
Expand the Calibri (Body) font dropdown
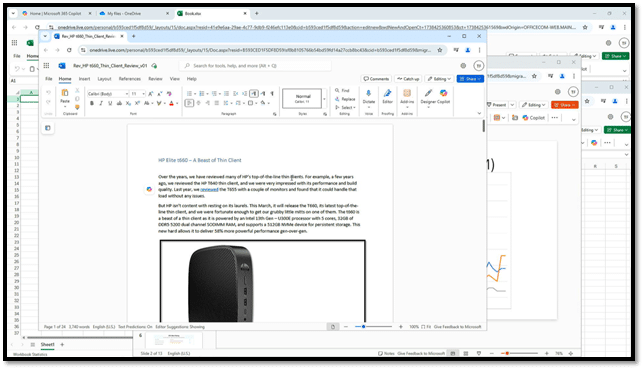pyautogui.click(x=108, y=94)
